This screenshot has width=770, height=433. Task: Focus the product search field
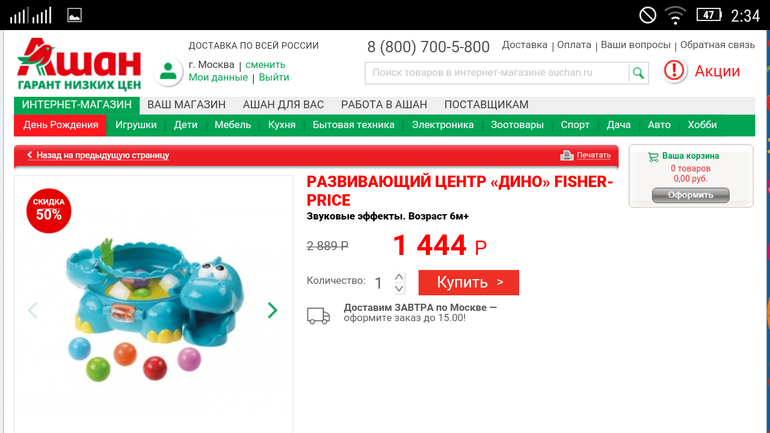pyautogui.click(x=496, y=73)
